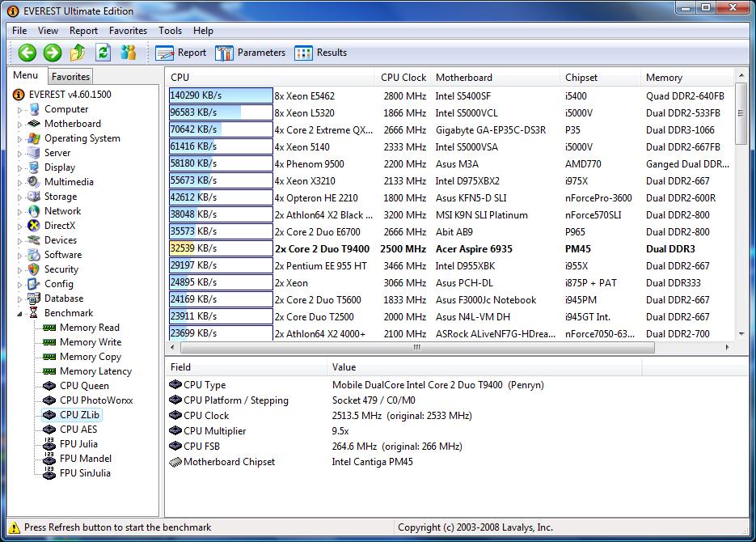Open the Parameters toolbar button
The width and height of the screenshot is (756, 542).
tap(250, 53)
